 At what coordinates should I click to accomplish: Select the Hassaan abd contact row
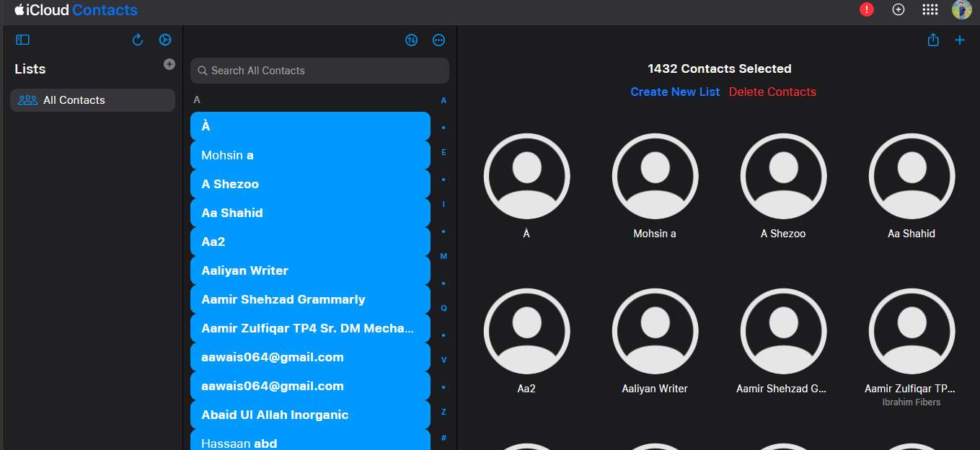point(310,440)
